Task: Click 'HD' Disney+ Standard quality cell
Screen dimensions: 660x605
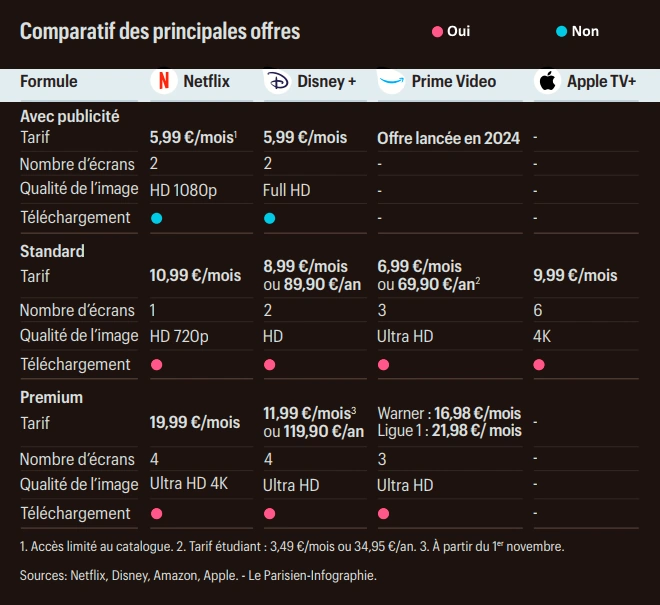Action: [273, 337]
